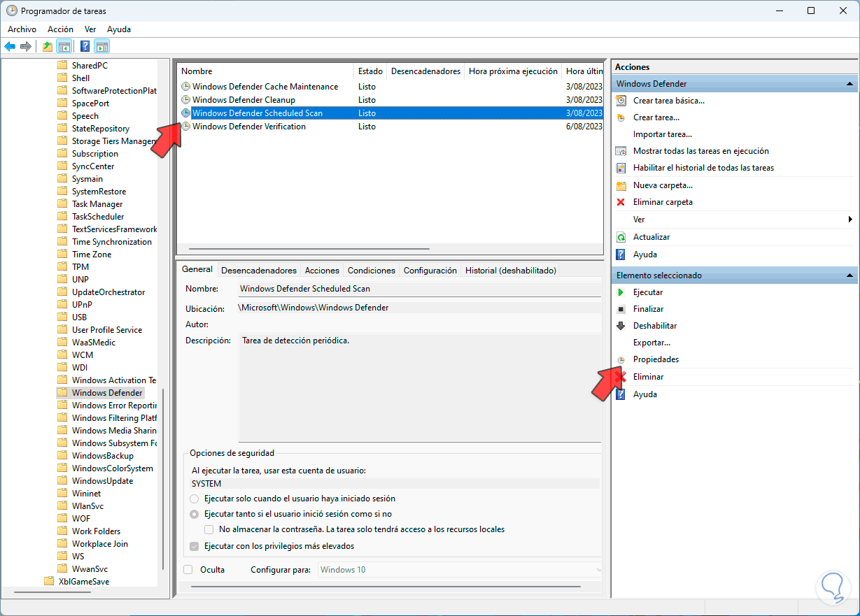This screenshot has width=860, height=616.
Task: Click the clock icon of Windows Defender Cache Maintenance
Action: click(185, 87)
